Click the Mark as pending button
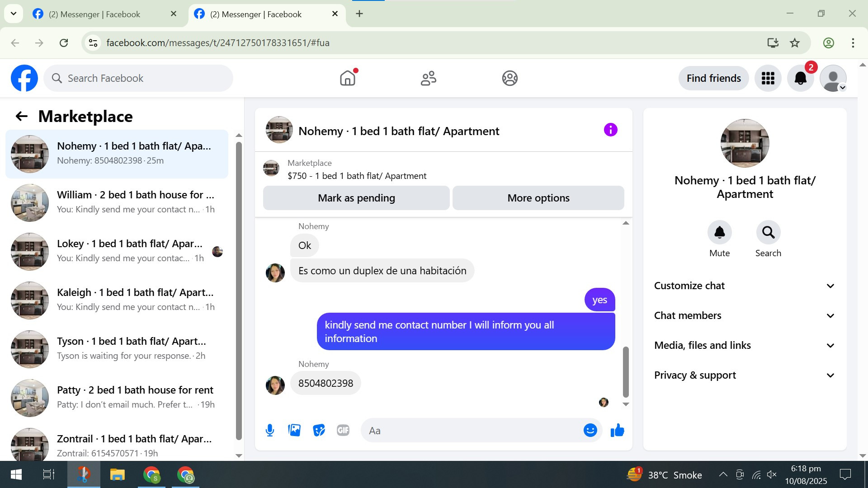Image resolution: width=868 pixels, height=488 pixels. click(x=356, y=198)
